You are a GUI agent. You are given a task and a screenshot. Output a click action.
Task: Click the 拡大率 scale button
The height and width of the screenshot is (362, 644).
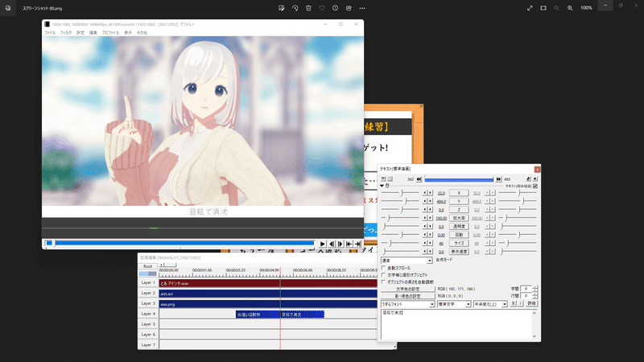pos(459,218)
